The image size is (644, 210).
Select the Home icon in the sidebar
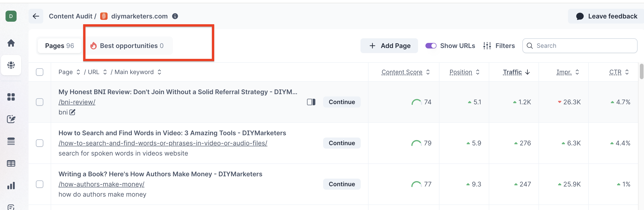[11, 43]
